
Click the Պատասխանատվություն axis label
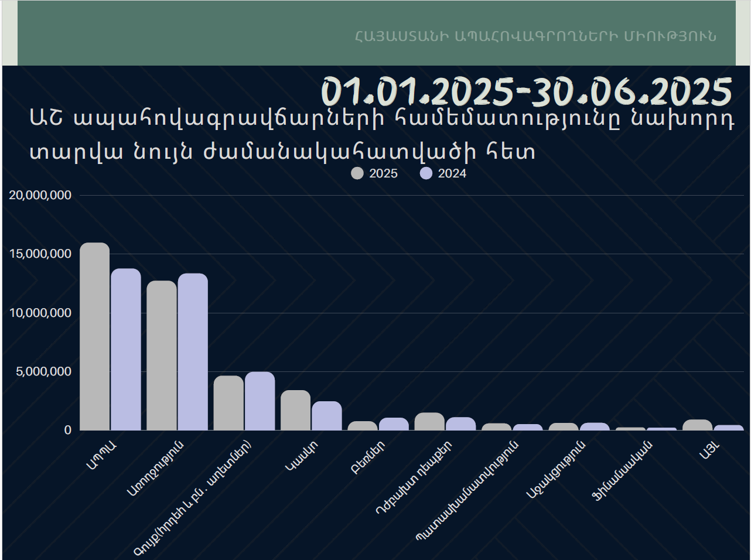tap(467, 491)
